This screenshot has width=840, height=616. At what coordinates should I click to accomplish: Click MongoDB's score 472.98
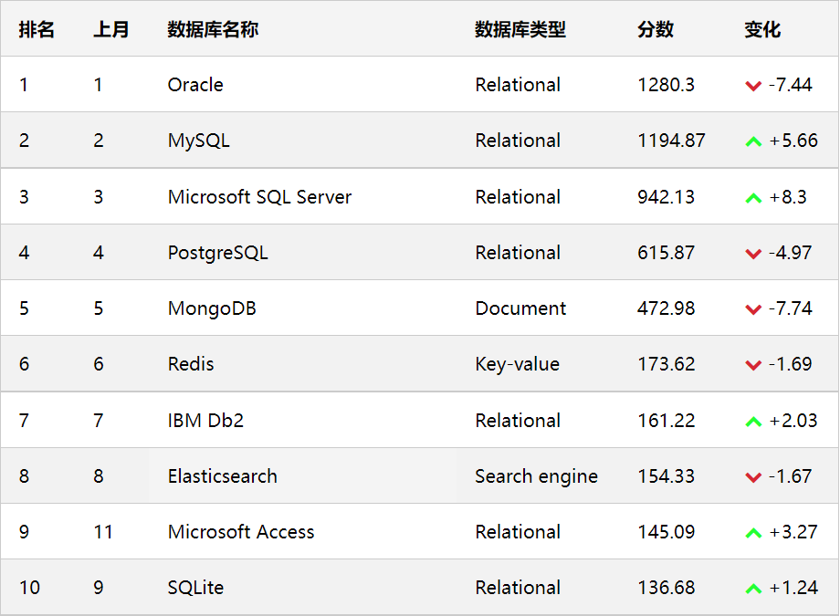[x=666, y=308]
